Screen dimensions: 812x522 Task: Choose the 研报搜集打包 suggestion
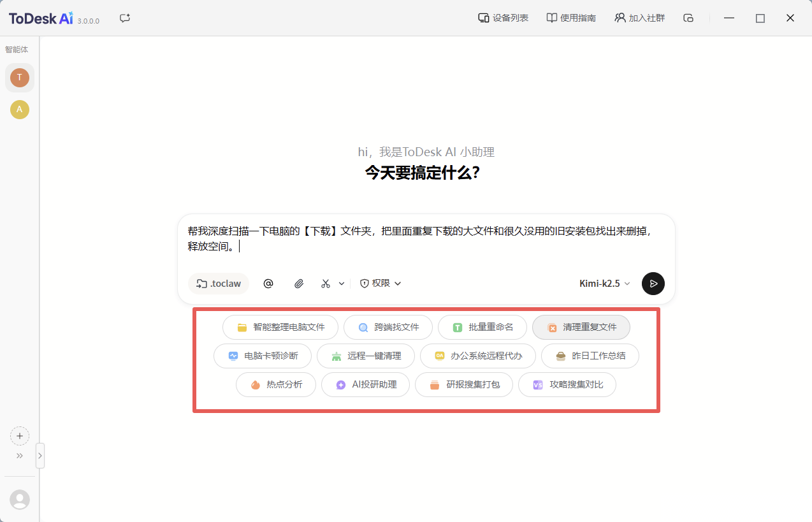point(464,384)
